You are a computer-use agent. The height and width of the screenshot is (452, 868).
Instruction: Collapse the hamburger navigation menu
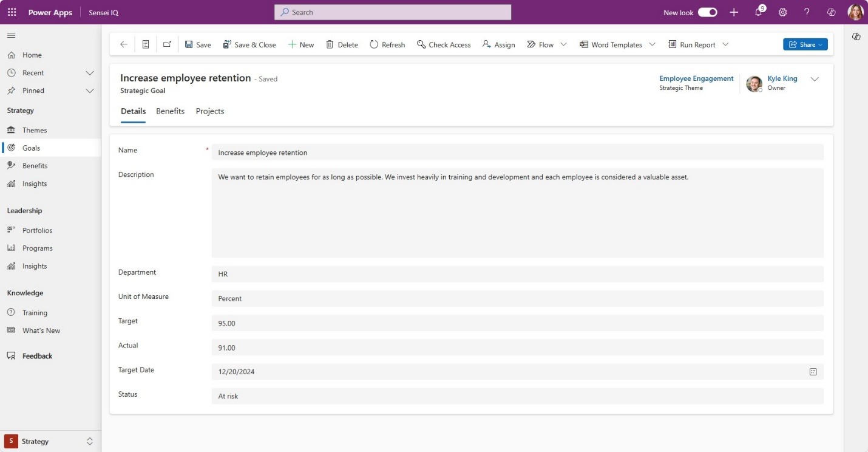[11, 35]
